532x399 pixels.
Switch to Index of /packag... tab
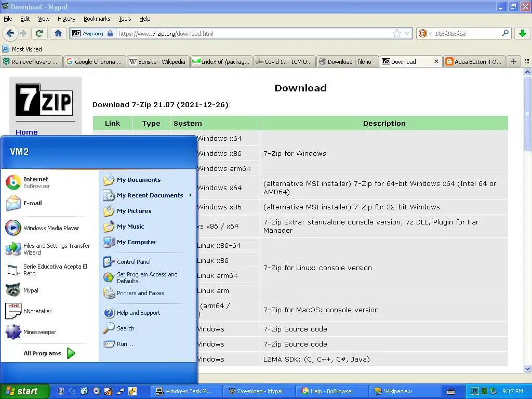222,61
